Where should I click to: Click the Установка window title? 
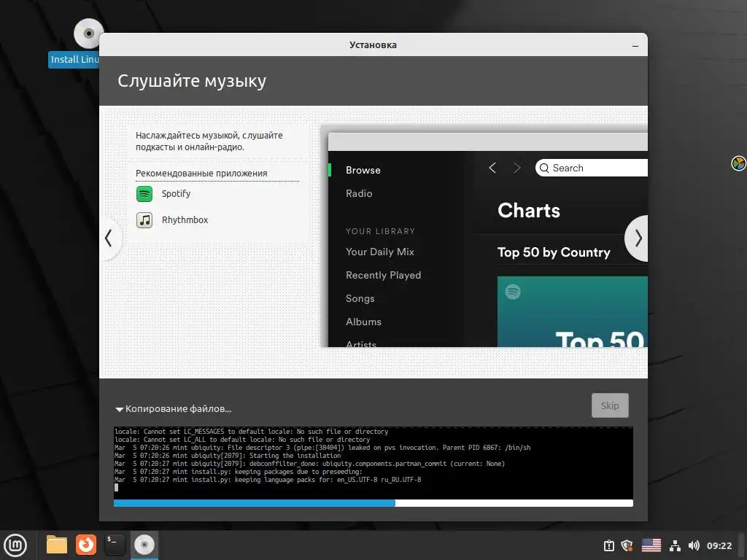373,45
